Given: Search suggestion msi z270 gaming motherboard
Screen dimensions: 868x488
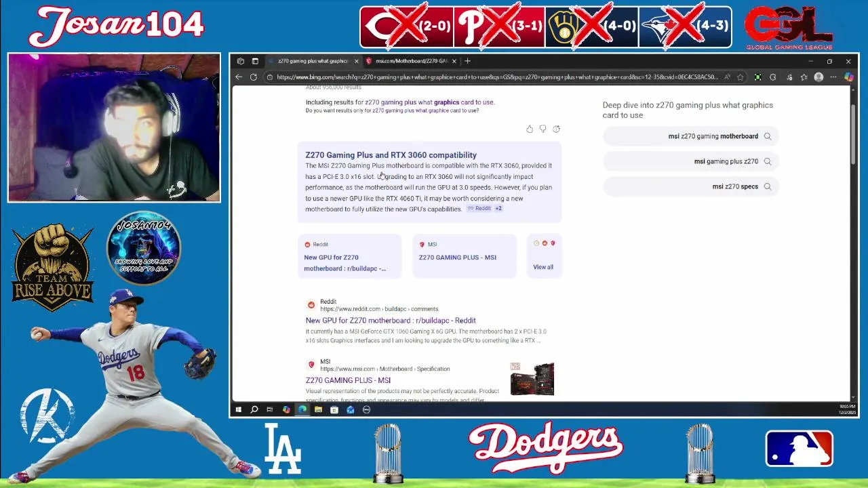Looking at the screenshot, I should 691,136.
